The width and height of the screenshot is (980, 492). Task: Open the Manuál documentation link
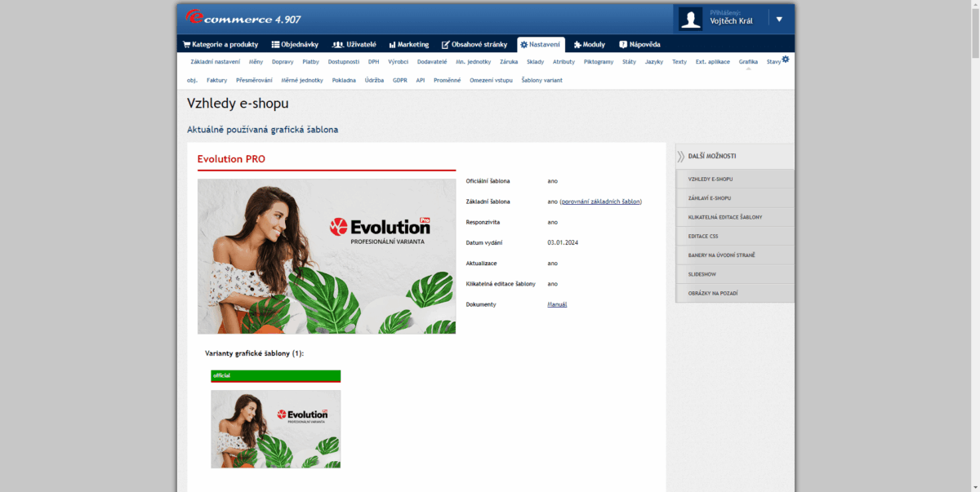pos(556,304)
